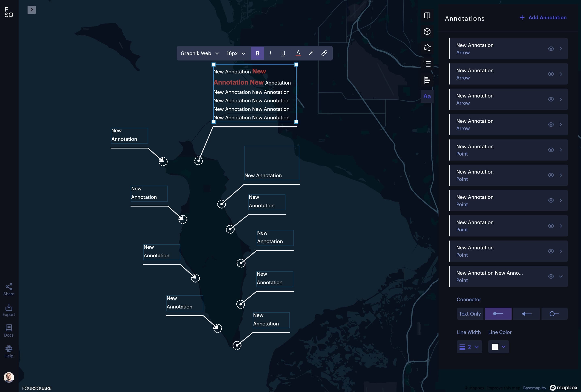Open the Line Width dropdown
The width and height of the screenshot is (581, 392).
469,347
